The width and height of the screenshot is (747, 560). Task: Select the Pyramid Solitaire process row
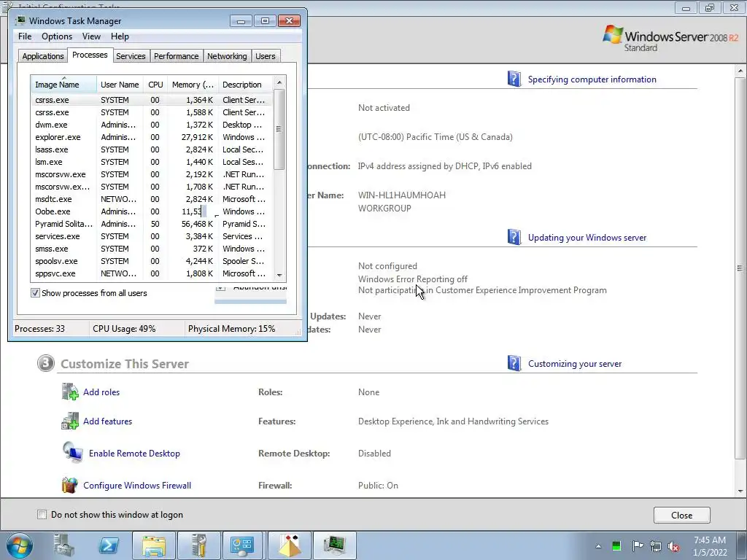[x=152, y=224]
